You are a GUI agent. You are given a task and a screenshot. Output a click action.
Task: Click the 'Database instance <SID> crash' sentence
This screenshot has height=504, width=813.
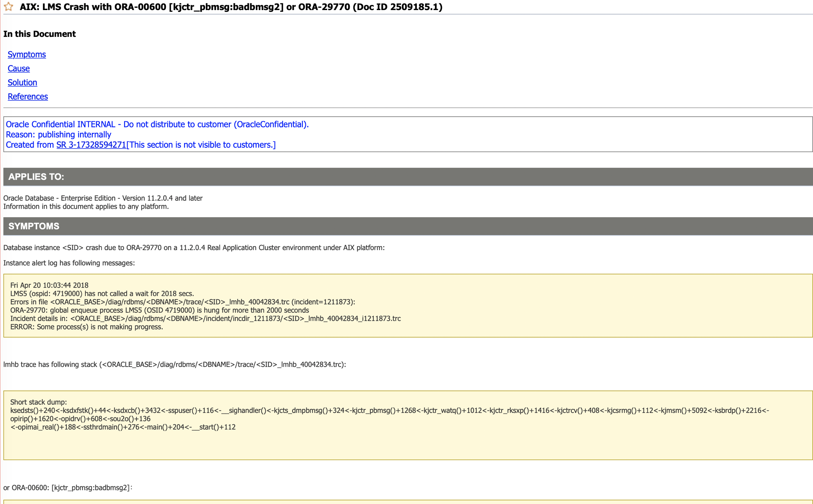point(194,248)
